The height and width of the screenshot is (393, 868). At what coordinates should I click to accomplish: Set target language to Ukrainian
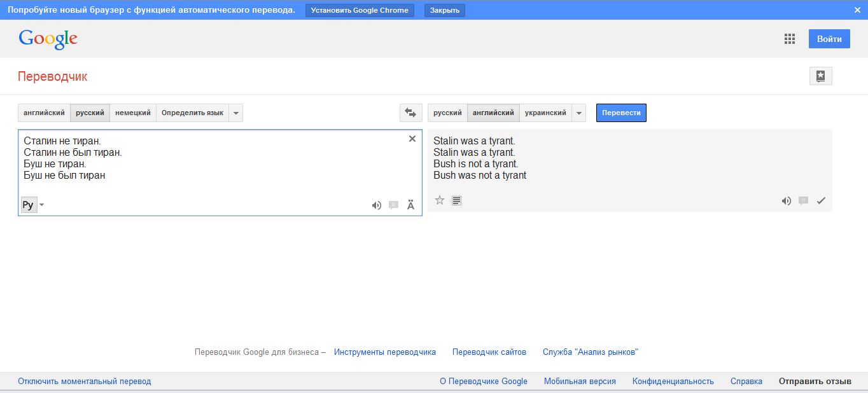(545, 113)
